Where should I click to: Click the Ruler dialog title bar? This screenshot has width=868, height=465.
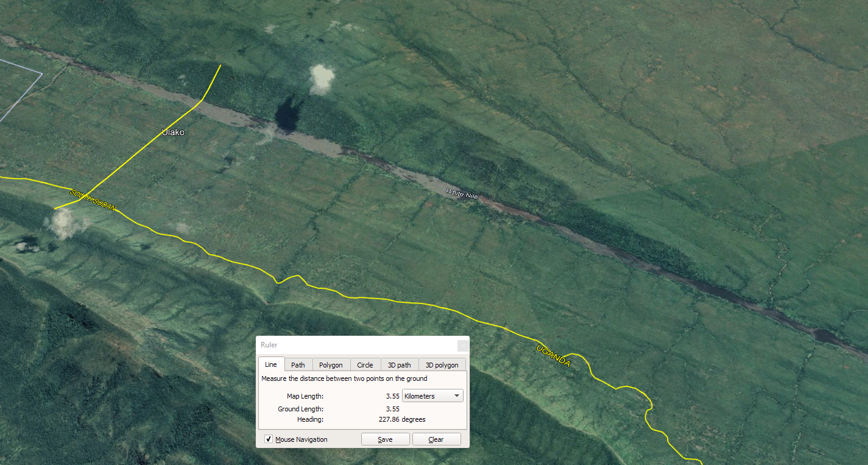353,345
